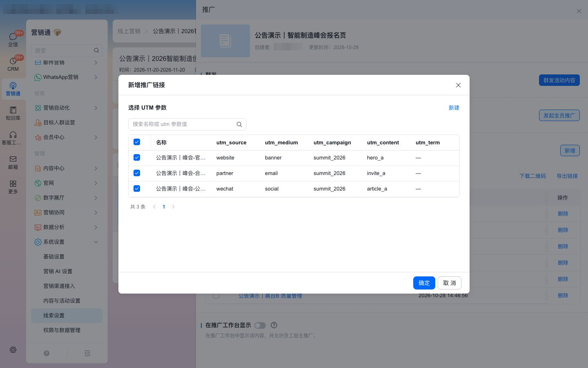This screenshot has height=368, width=588.
Task: Collapse 系统设置 section
Action: (67, 242)
